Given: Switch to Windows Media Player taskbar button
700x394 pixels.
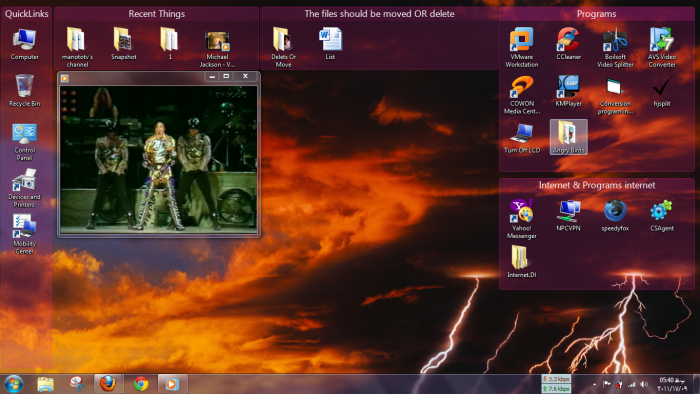Looking at the screenshot, I should tap(172, 384).
